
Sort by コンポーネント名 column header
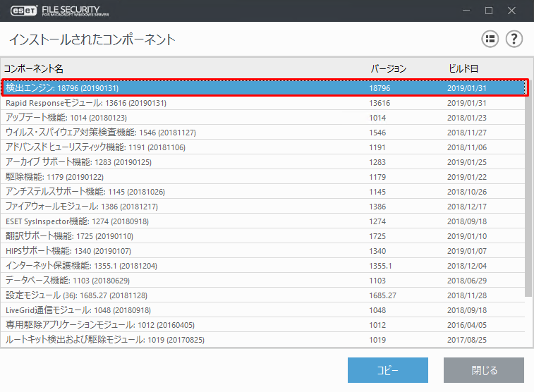[34, 68]
